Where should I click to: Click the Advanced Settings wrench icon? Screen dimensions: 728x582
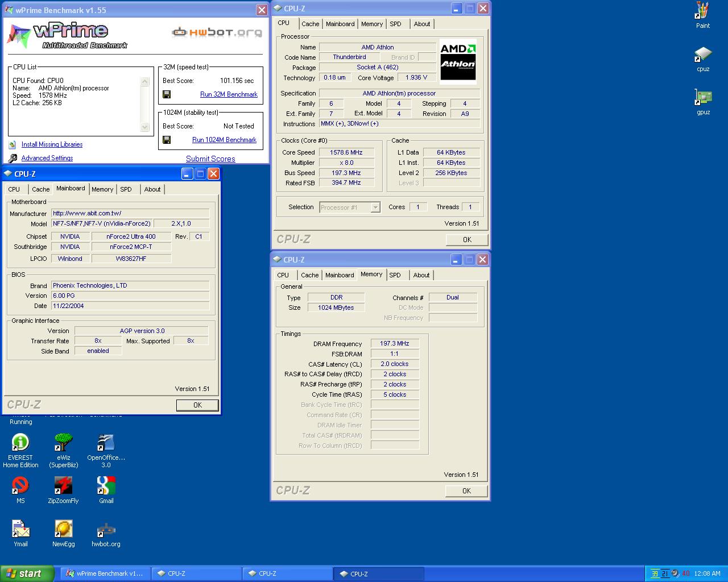(x=13, y=158)
